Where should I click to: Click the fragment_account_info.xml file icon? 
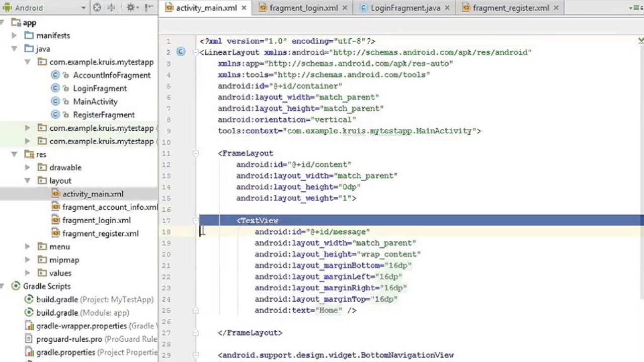55,207
